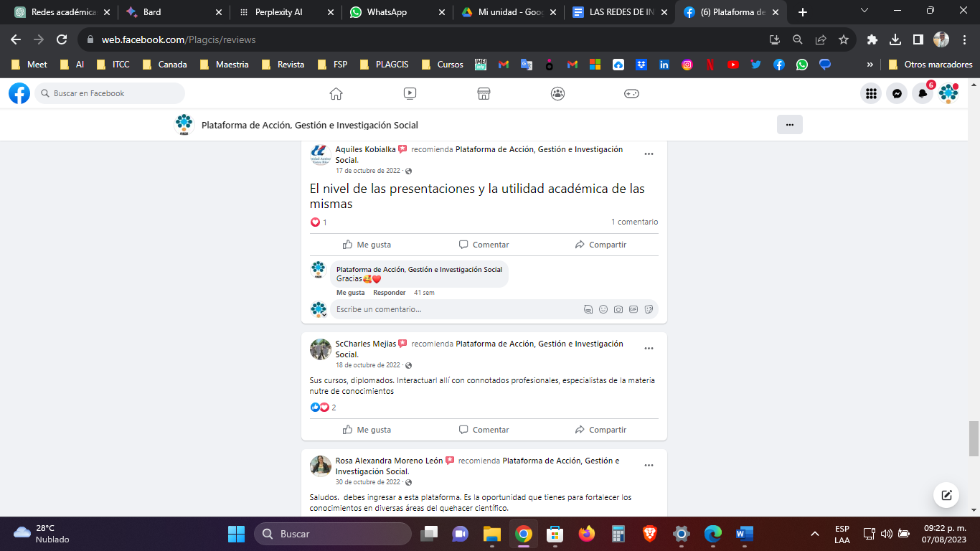Image resolution: width=980 pixels, height=551 pixels.
Task: Click Compartir on ScCharles Mejias review
Action: (600, 430)
